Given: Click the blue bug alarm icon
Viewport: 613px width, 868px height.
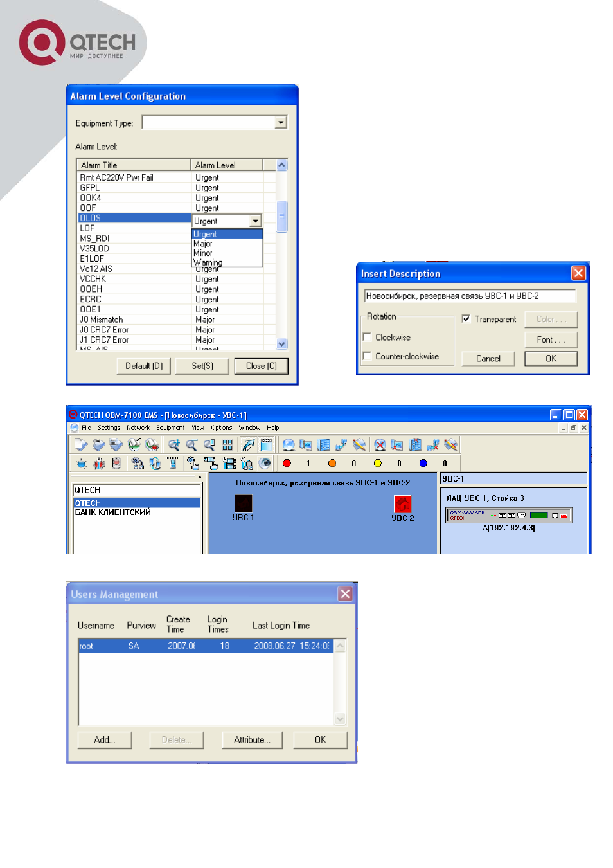Looking at the screenshot, I should tap(81, 463).
